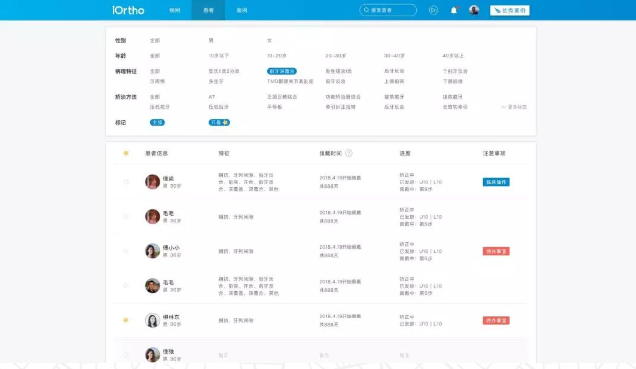Screen dimensions: 636x369
Task: Toggle star mark on the first patient row
Action: point(126,182)
